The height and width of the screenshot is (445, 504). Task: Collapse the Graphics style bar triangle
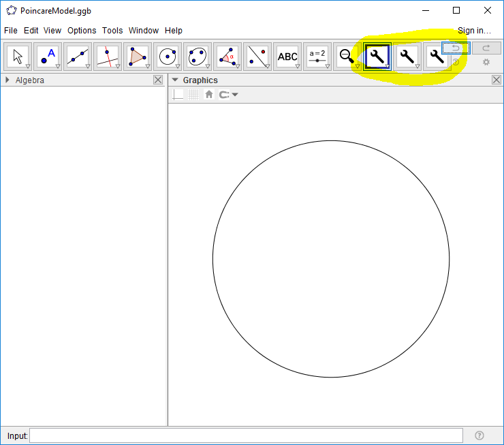pos(175,80)
